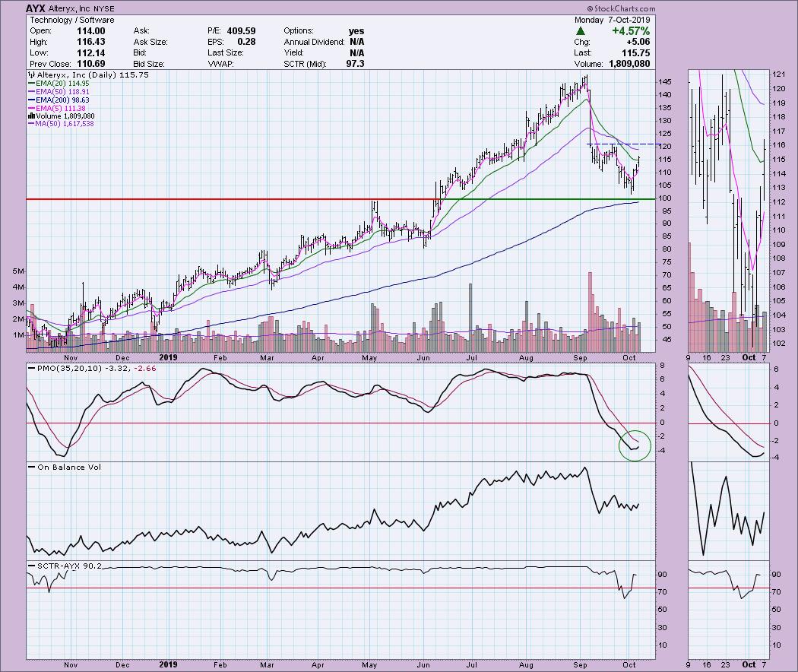Click the Volume value 1,809,080 in header

(628, 64)
